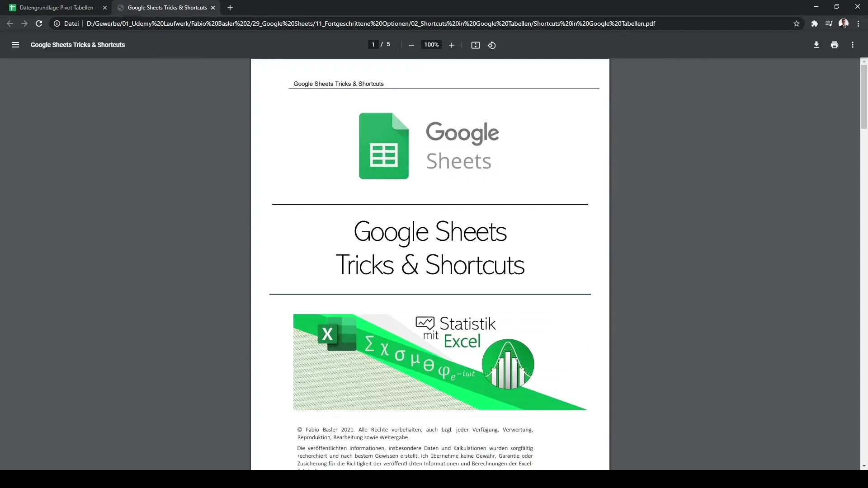
Task: Click the Google Sheets cover thumbnail
Action: click(429, 145)
